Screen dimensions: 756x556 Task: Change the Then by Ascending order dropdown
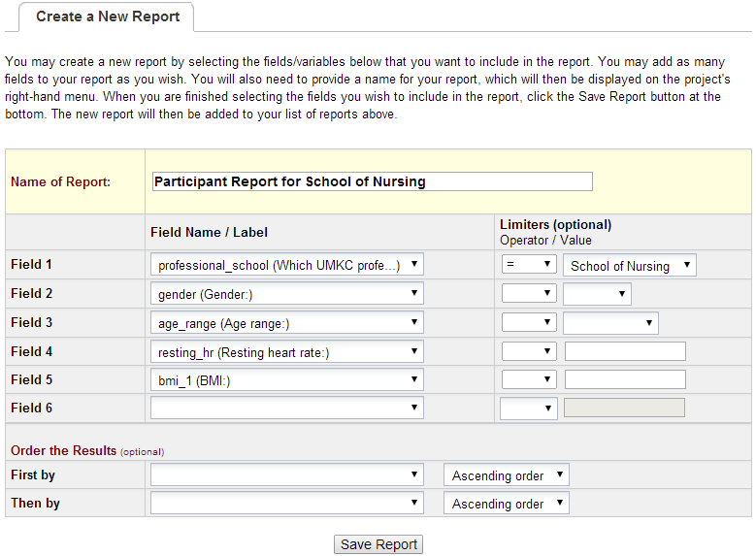point(506,503)
